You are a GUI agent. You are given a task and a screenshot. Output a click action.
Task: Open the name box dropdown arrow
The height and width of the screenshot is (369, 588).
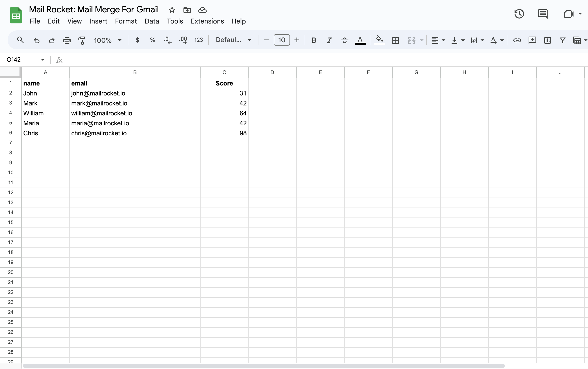(x=43, y=60)
